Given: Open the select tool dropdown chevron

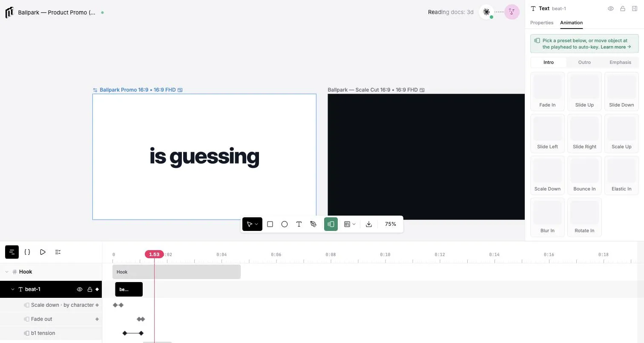Looking at the screenshot, I should 257,224.
